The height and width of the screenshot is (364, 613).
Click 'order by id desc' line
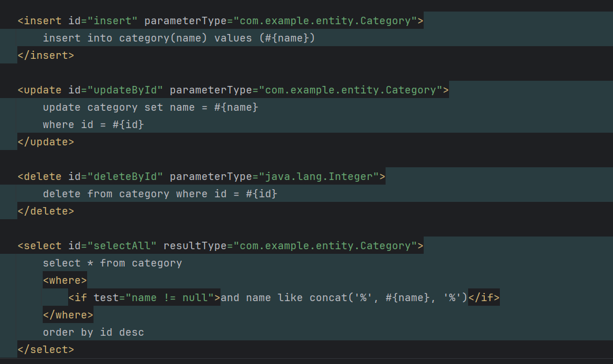point(94,332)
